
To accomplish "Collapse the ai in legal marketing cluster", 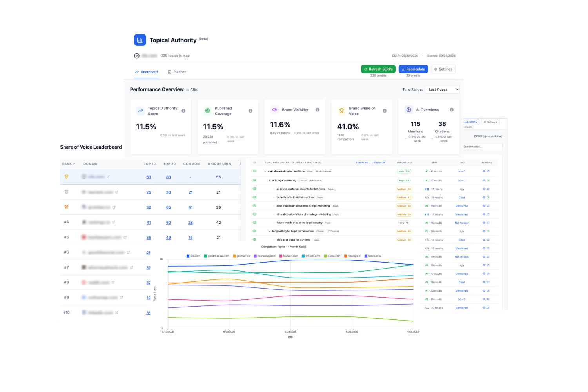I will coord(269,181).
